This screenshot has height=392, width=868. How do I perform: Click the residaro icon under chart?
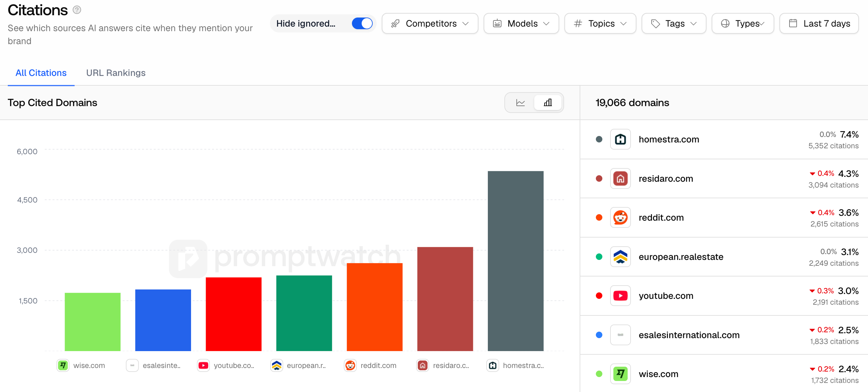coord(423,365)
